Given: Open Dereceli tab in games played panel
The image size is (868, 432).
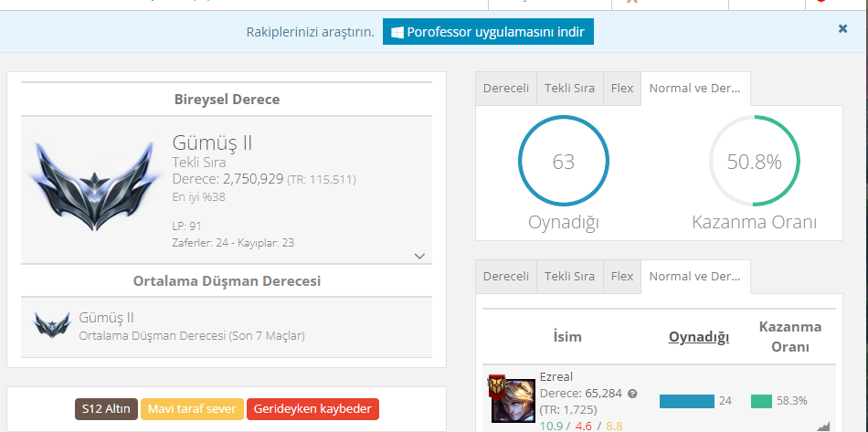Looking at the screenshot, I should click(506, 88).
